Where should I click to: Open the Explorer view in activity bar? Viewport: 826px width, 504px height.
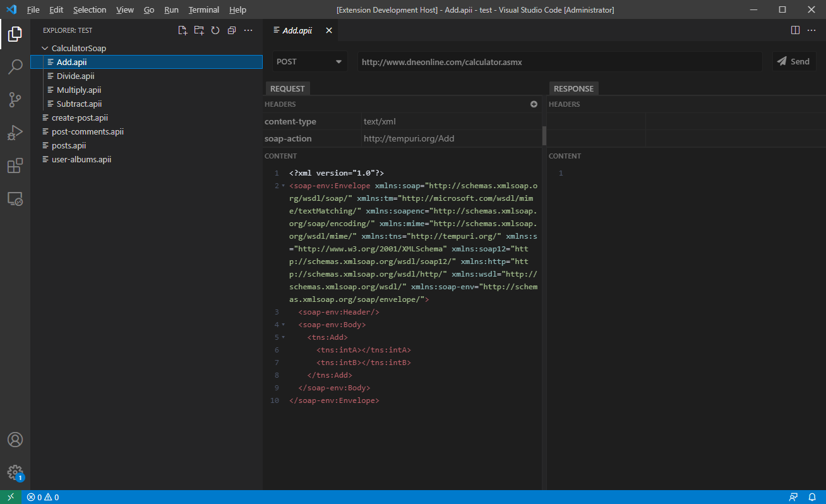pos(15,34)
